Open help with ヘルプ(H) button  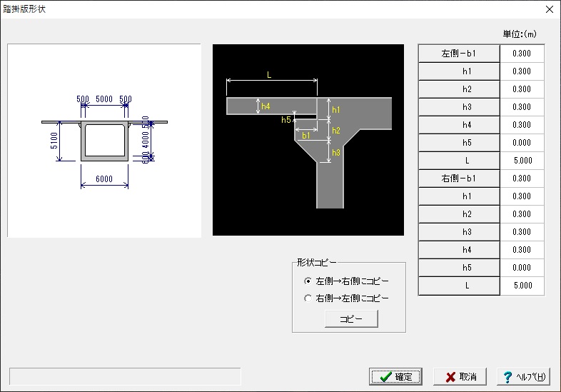click(523, 376)
